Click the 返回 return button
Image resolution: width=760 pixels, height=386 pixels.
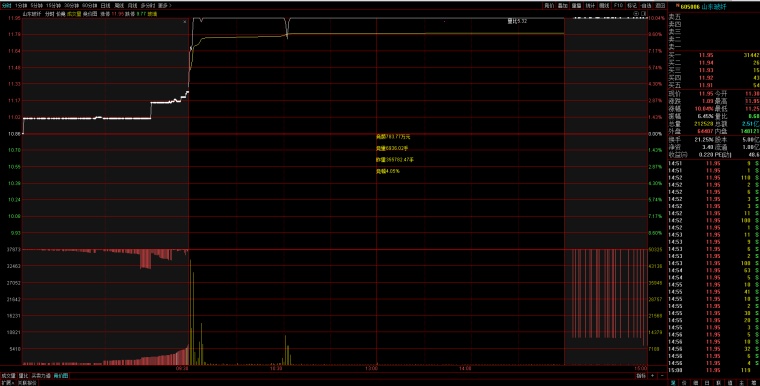pos(660,5)
